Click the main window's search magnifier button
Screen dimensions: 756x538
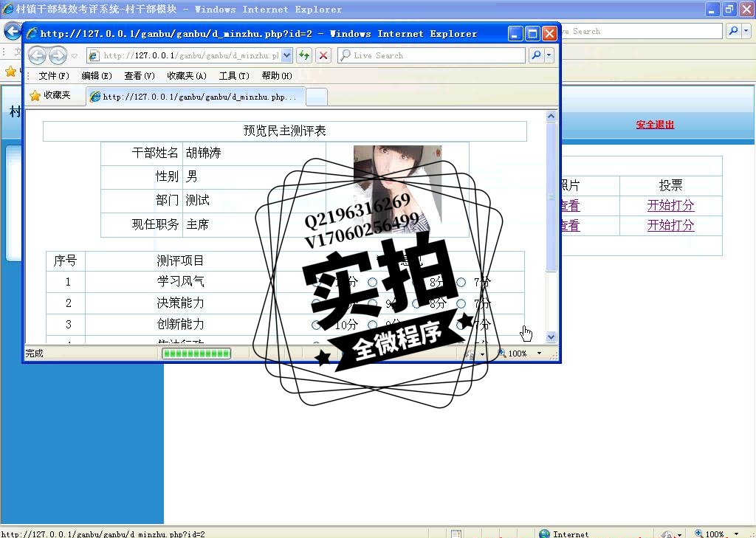point(733,31)
